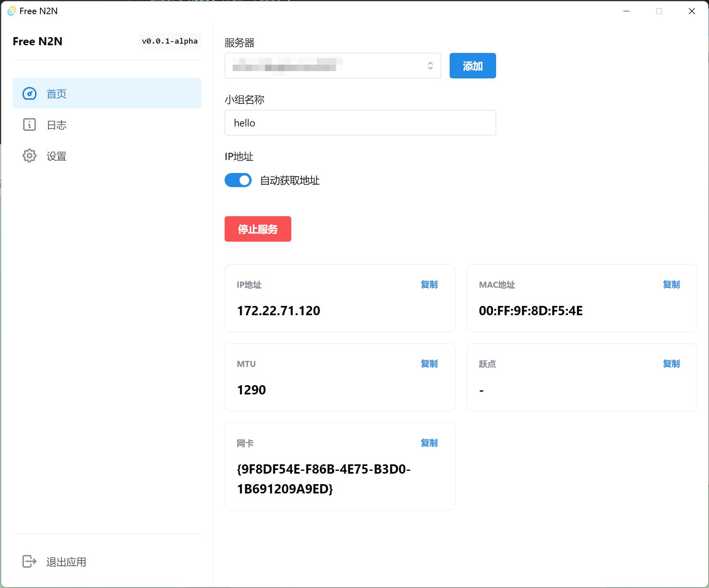Copy the MTU value with 复制

click(429, 364)
